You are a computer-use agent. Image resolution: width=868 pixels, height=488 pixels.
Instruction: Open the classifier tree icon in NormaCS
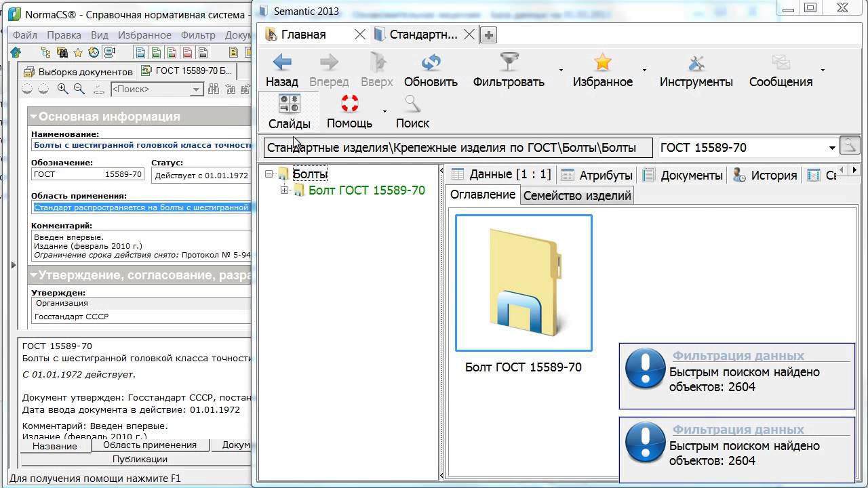point(46,52)
